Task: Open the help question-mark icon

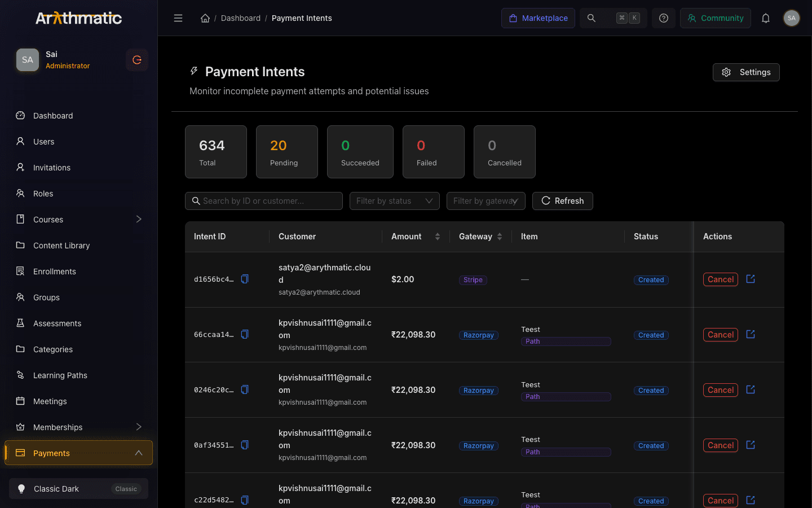Action: [x=664, y=18]
